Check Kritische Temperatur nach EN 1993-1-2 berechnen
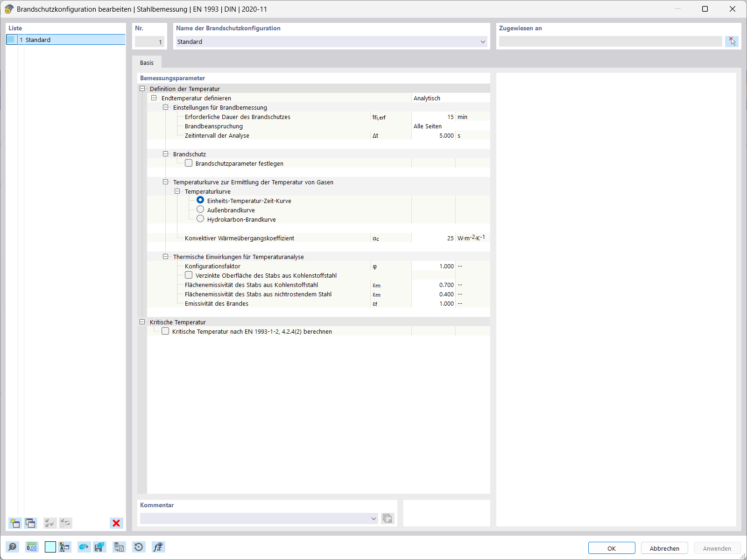Image resolution: width=747 pixels, height=560 pixels. [165, 331]
